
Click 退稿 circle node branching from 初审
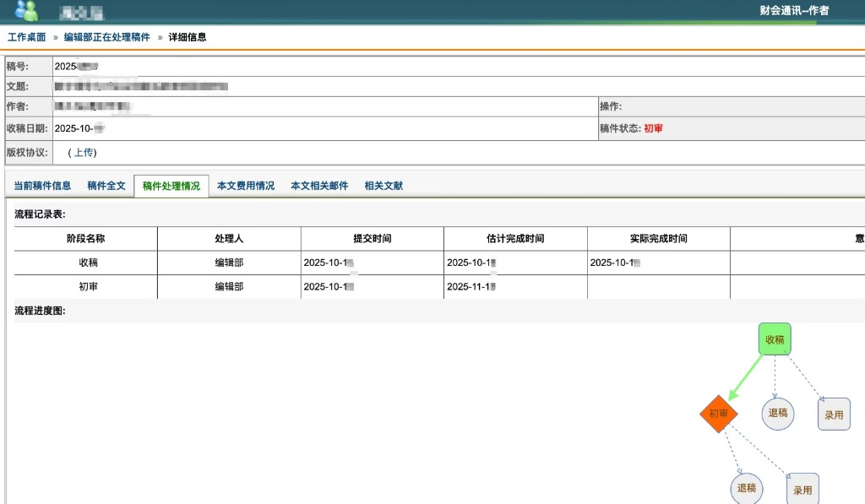click(x=747, y=488)
